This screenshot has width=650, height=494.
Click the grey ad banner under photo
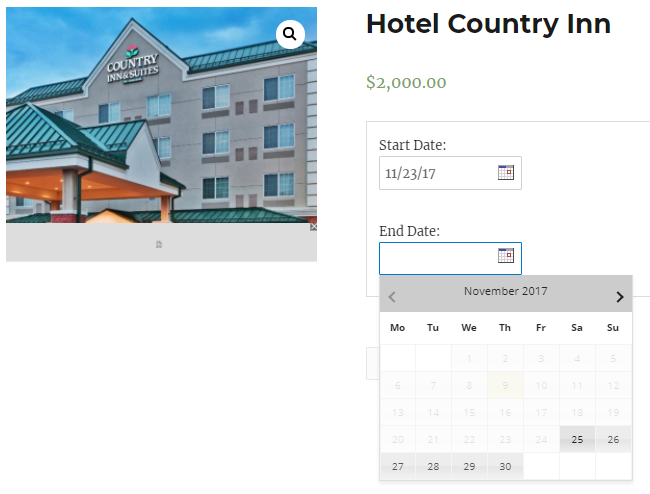[160, 243]
